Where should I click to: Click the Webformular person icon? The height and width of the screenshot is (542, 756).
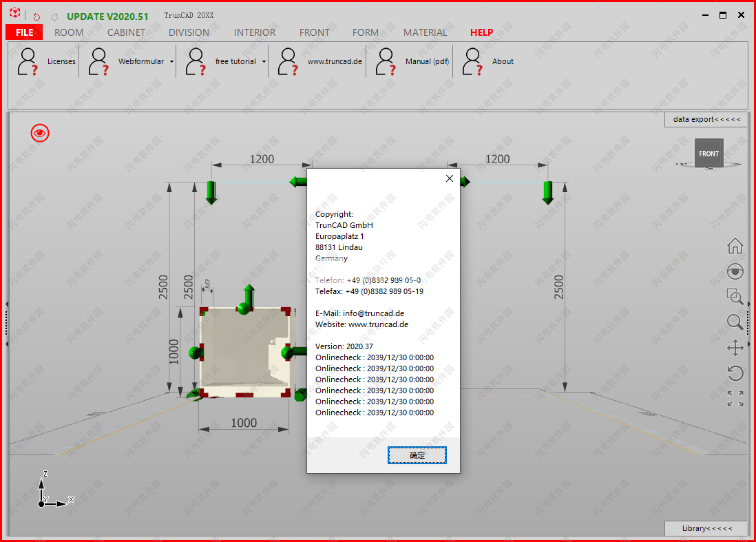[99, 62]
